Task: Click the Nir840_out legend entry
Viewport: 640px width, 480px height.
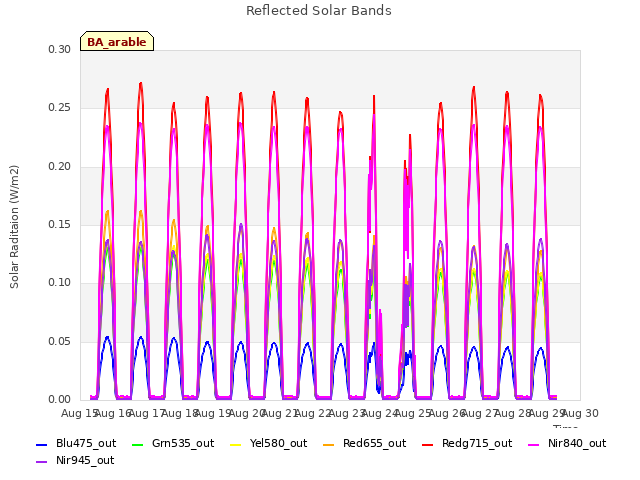Action: tap(567, 443)
